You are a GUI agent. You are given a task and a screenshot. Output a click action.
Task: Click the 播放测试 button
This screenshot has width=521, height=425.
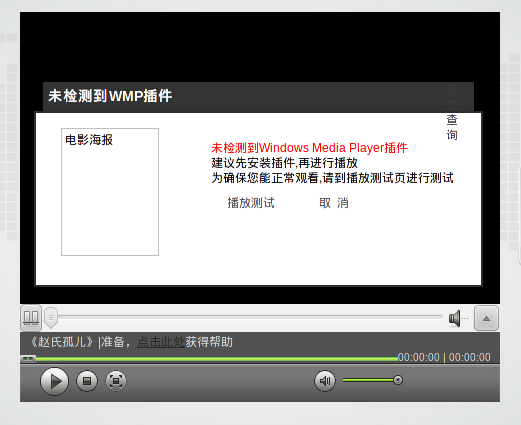251,203
